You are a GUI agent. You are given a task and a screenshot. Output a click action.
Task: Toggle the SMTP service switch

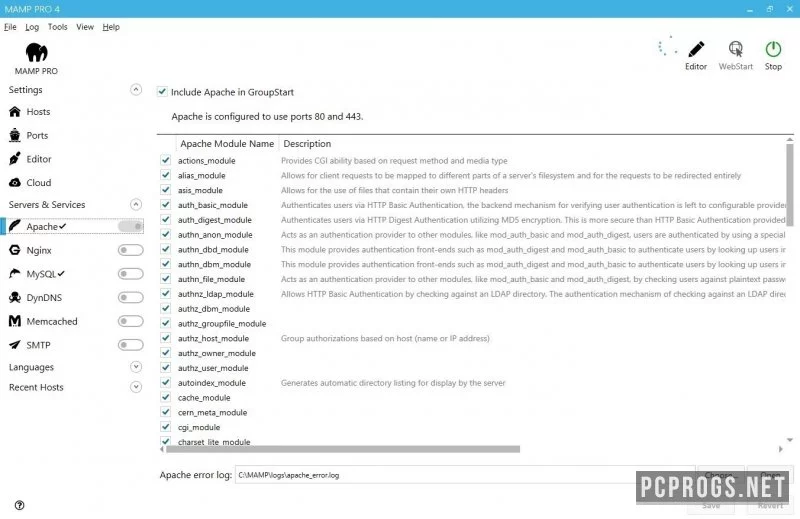[131, 345]
